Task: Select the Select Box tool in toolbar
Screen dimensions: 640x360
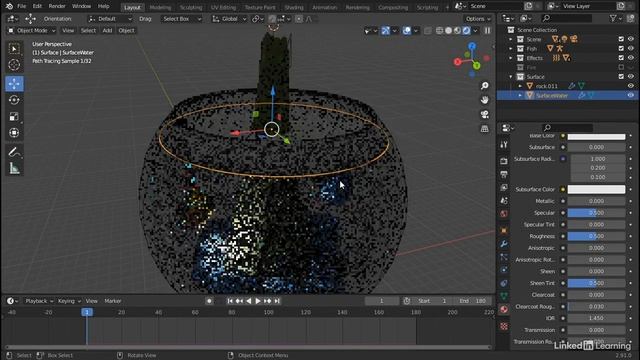Action: pos(14,49)
